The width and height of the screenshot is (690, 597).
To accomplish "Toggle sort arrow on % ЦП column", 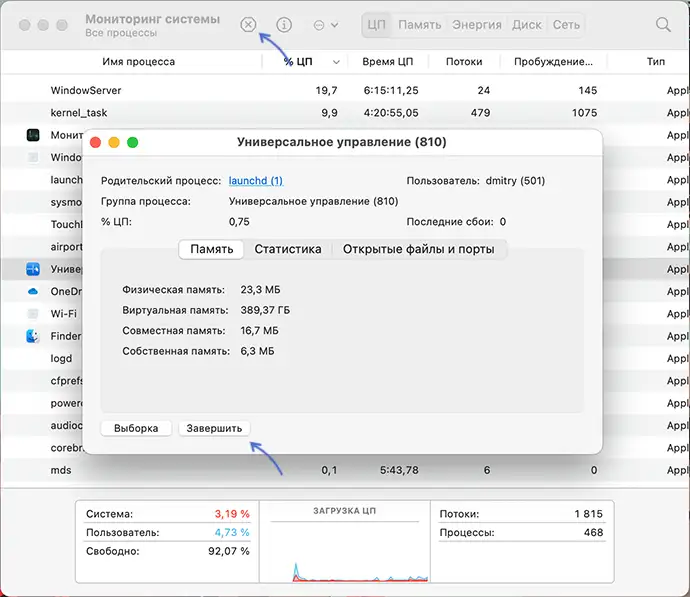I will (336, 62).
